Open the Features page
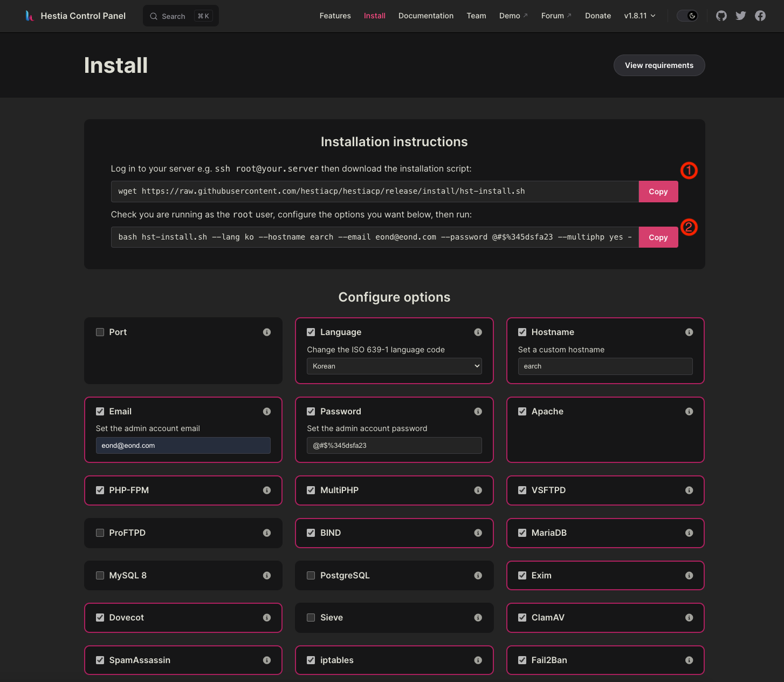This screenshot has width=784, height=682. pos(335,16)
